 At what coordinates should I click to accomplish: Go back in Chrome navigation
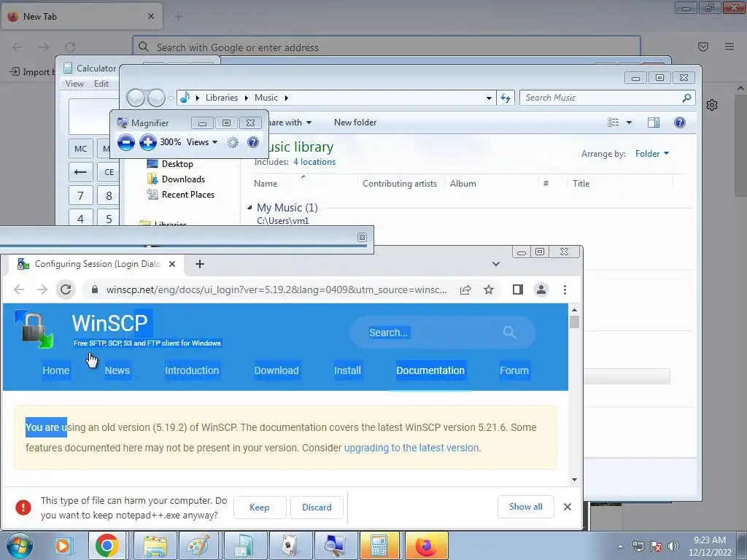[x=18, y=289]
